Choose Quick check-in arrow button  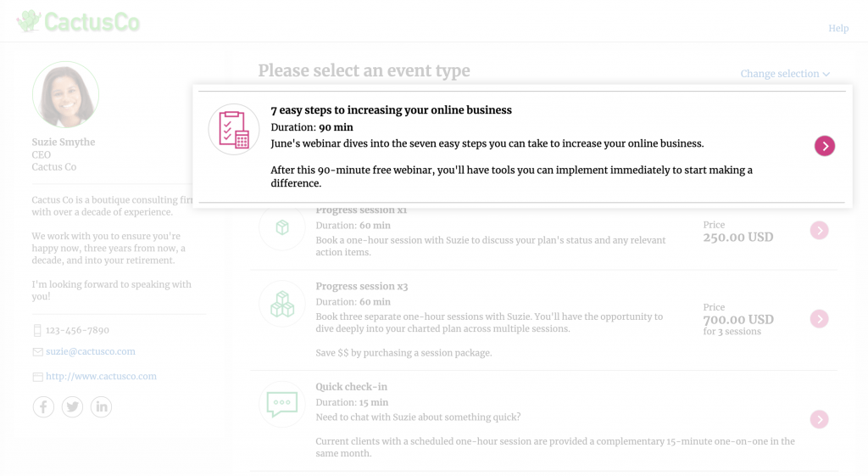(819, 419)
